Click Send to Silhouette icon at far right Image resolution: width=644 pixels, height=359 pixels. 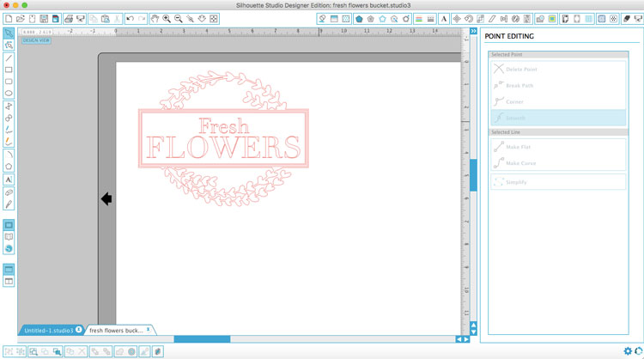(x=638, y=19)
